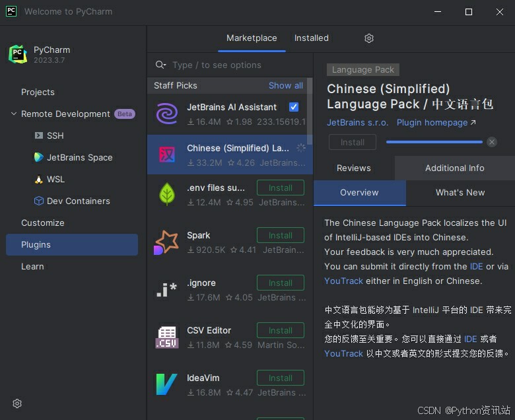
Task: Select the CSV Editor plugin name
Action: [x=209, y=330]
